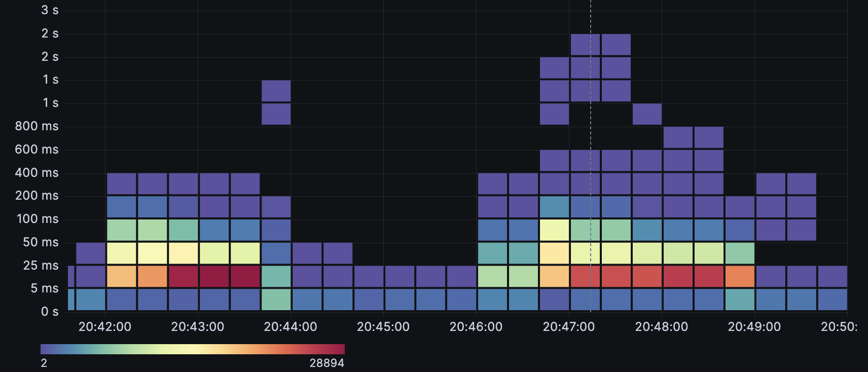Click the 20:42:00 time axis label

point(104,327)
